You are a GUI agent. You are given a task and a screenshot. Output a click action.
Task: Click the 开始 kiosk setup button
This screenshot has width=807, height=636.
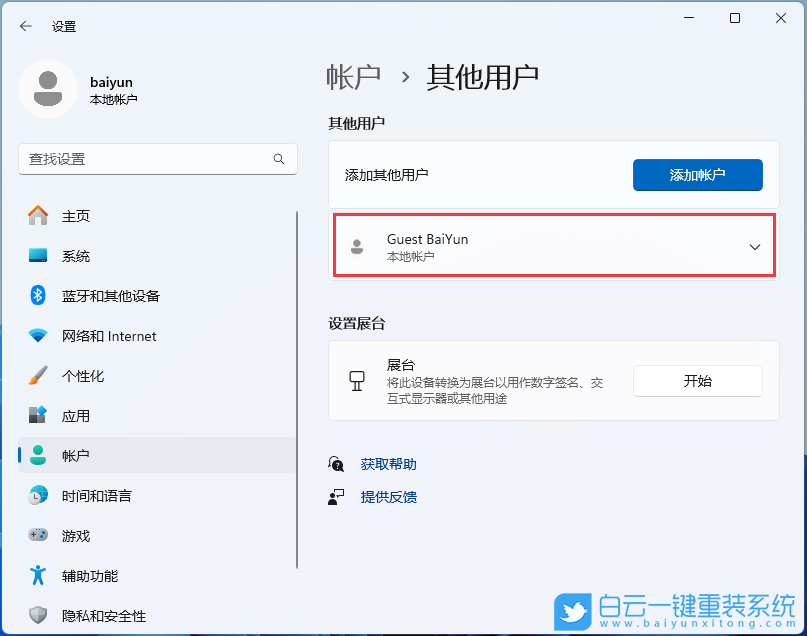coord(697,380)
